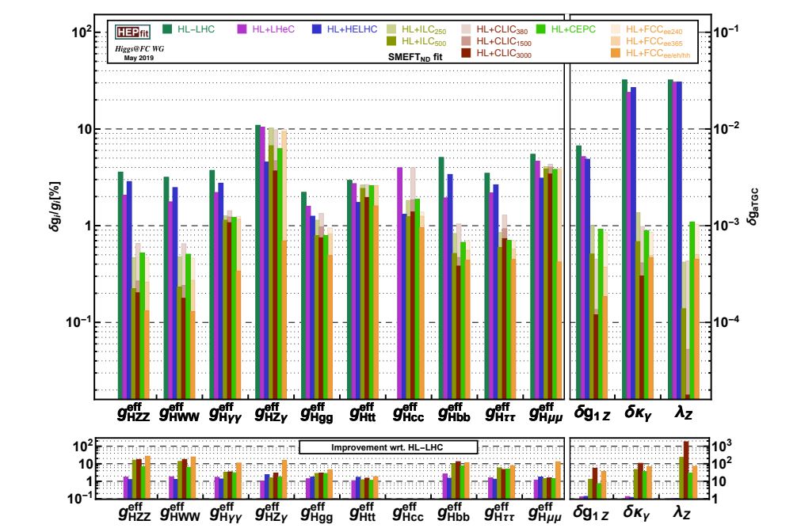Select the HL+FCCee/eh/hh orange legend swatch

pos(616,52)
